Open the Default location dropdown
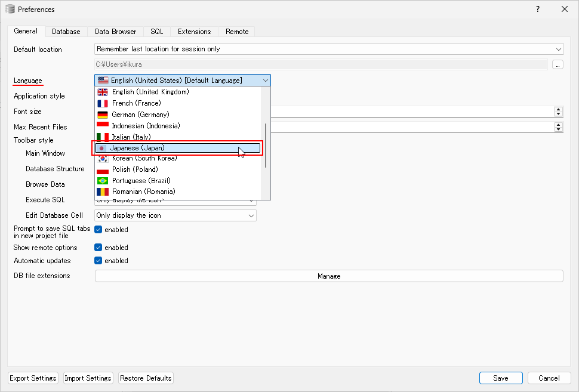 pyautogui.click(x=328, y=50)
